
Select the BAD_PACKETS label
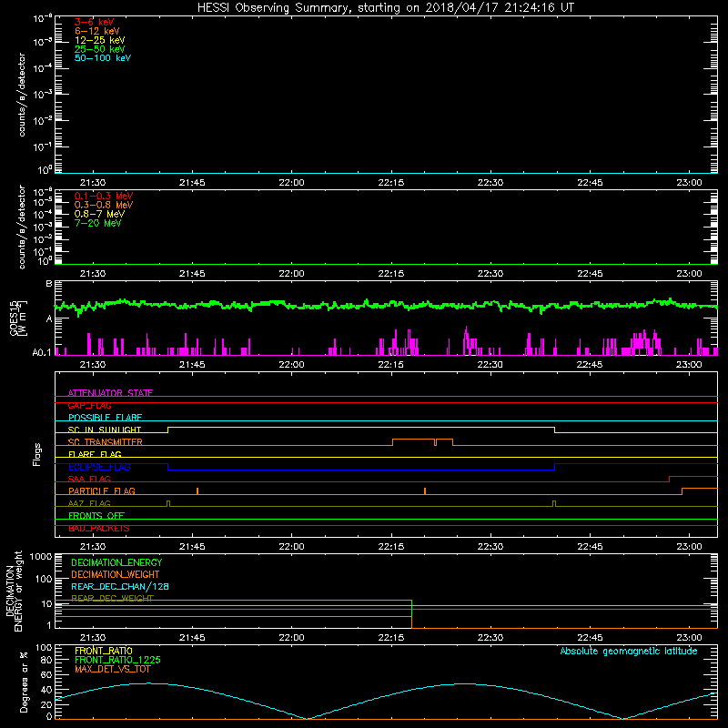tap(99, 528)
